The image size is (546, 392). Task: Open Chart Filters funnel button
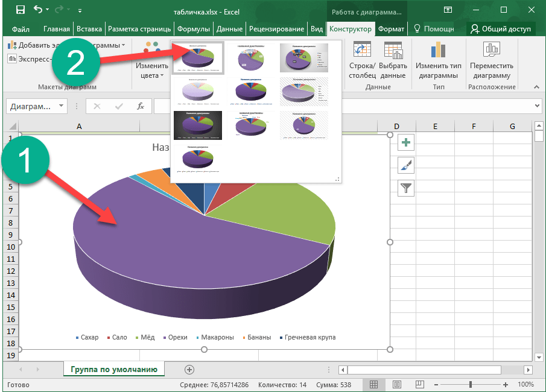pos(407,189)
